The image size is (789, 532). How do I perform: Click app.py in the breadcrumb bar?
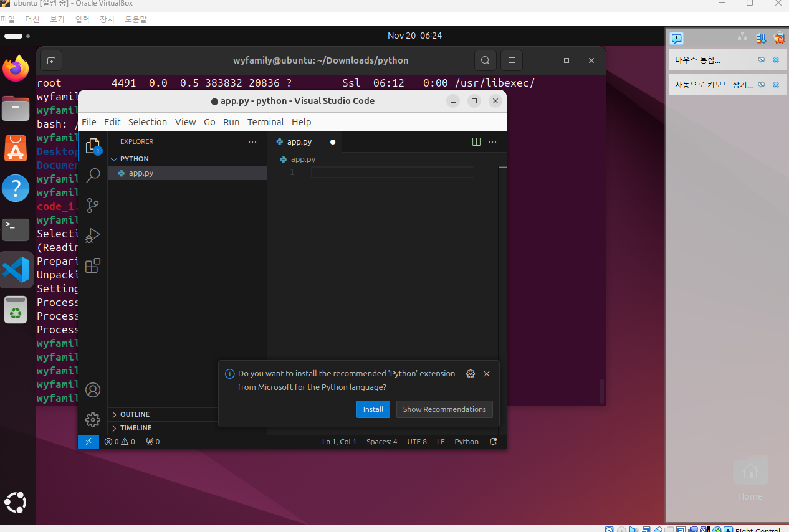click(x=303, y=159)
